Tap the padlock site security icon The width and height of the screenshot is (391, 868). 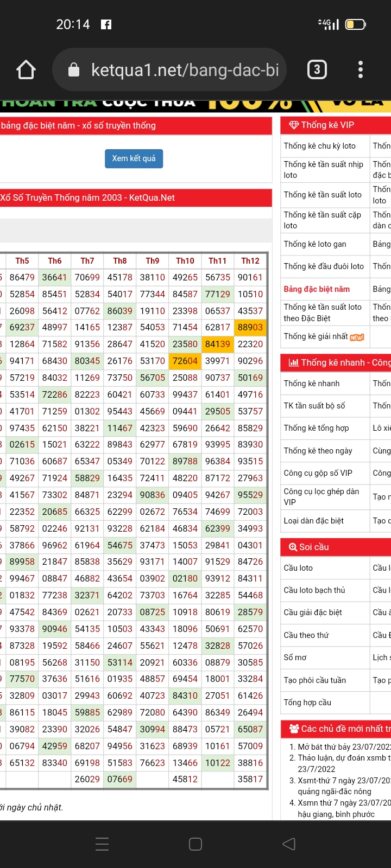[74, 70]
